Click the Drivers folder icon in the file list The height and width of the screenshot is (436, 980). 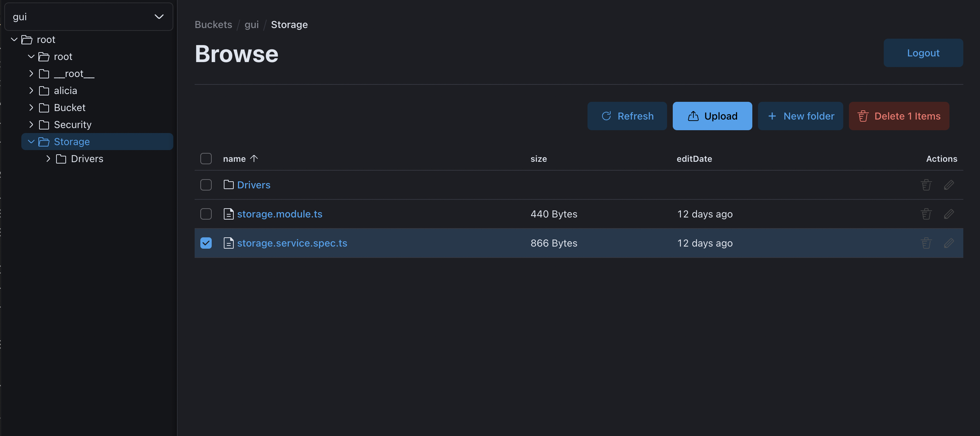click(228, 185)
